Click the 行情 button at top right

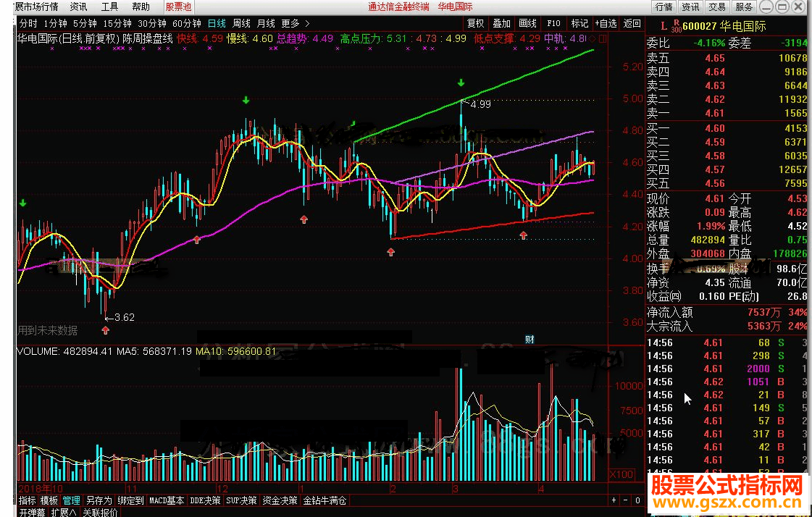pos(664,7)
